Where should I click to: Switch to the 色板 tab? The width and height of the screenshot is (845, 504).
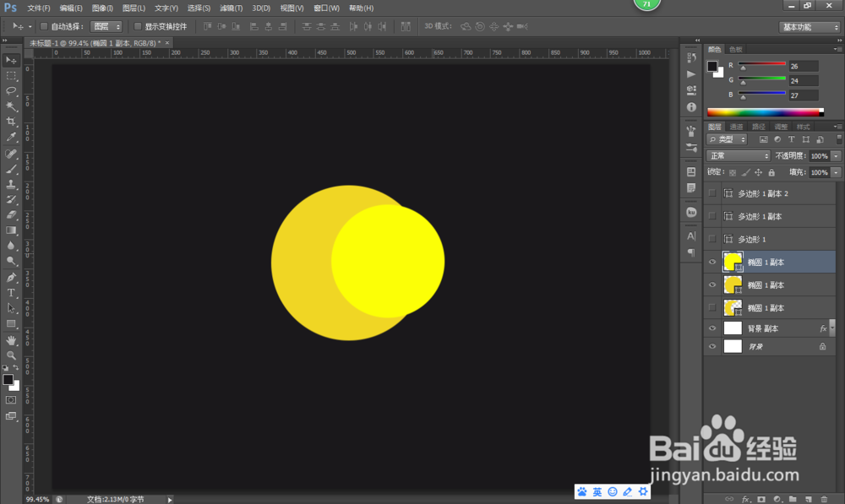point(736,49)
